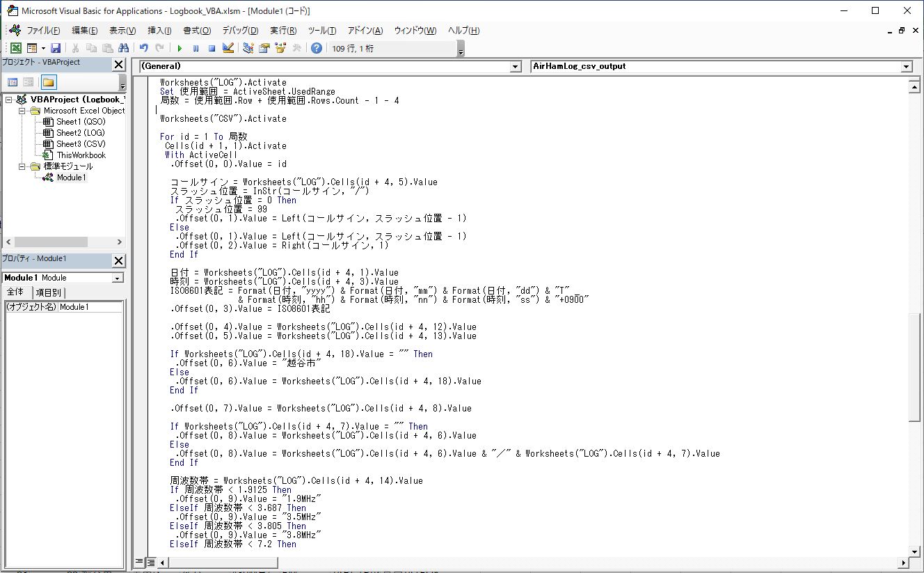Select Module1 in project tree
Image resolution: width=924 pixels, height=573 pixels.
[72, 178]
